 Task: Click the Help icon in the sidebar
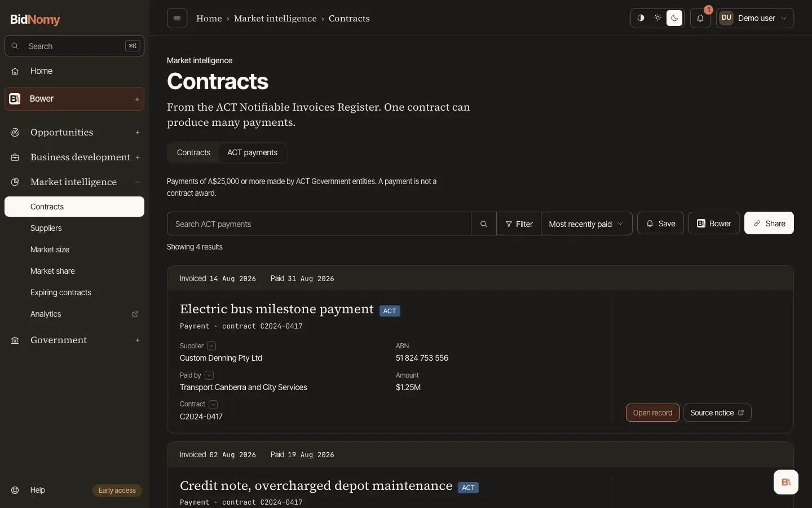click(x=15, y=490)
